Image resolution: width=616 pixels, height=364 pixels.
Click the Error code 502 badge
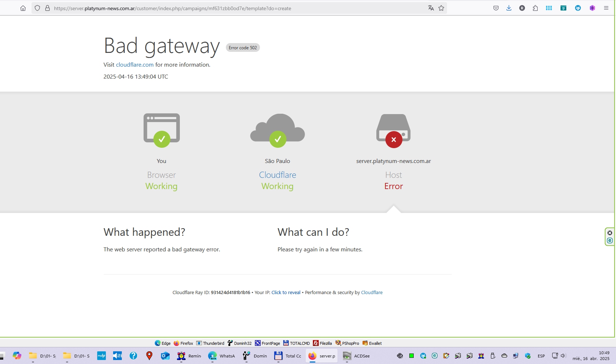(x=243, y=47)
